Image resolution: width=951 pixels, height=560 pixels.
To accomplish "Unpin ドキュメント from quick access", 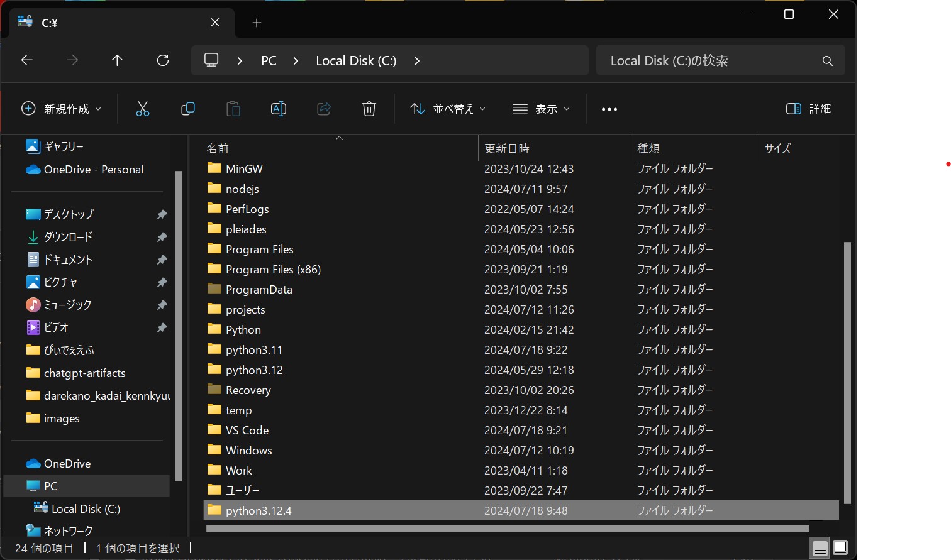I will click(162, 260).
